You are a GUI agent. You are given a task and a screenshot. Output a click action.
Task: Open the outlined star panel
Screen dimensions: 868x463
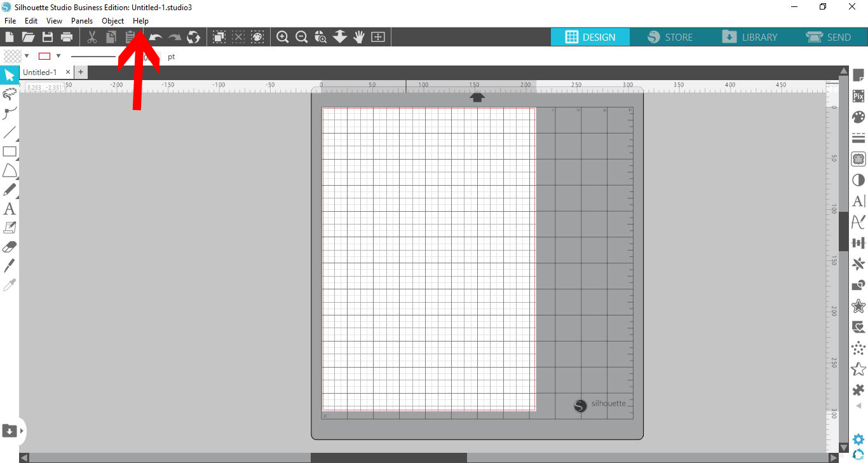[858, 369]
